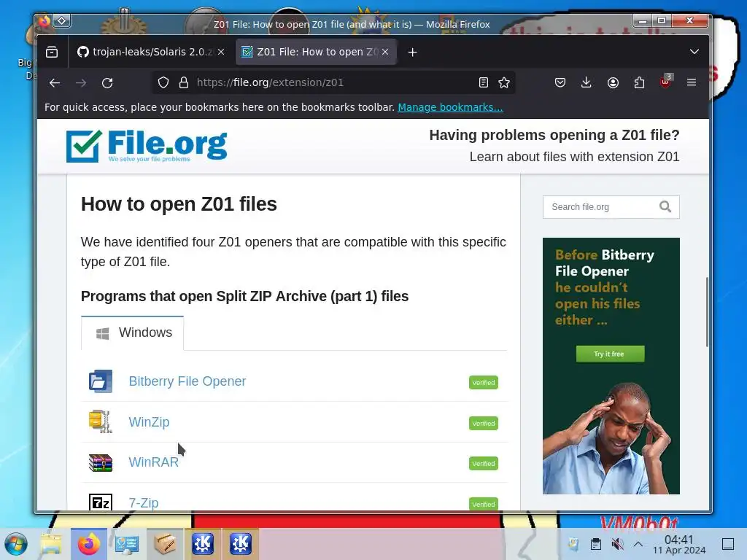Open second KDE gear taskbar app

click(241, 544)
